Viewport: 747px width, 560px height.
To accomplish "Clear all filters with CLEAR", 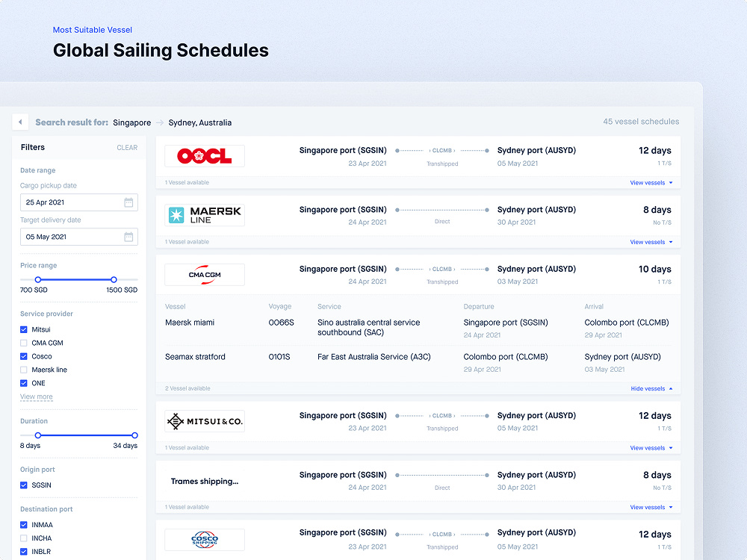I will tap(127, 148).
